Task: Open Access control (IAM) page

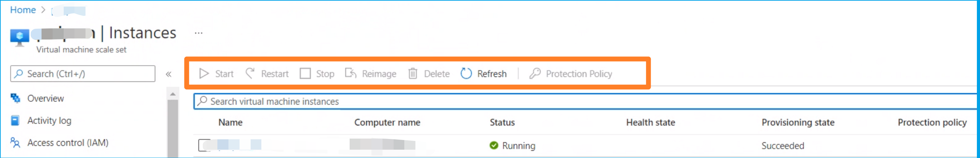Action: 68,143
